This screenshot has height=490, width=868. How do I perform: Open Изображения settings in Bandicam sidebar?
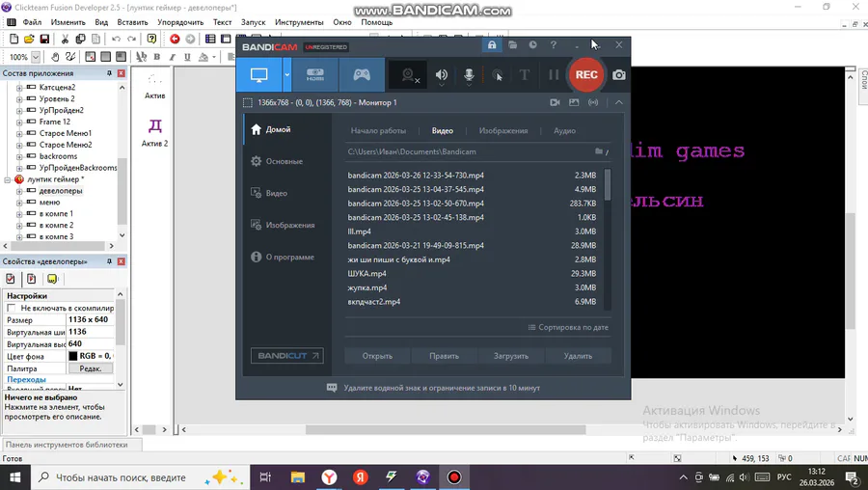pos(287,226)
